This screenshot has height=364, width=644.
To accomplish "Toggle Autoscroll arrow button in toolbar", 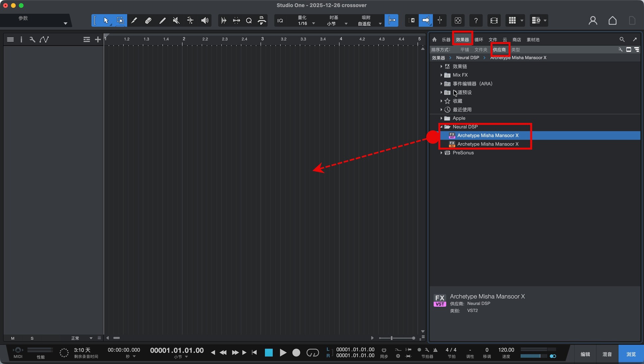I will pos(425,21).
